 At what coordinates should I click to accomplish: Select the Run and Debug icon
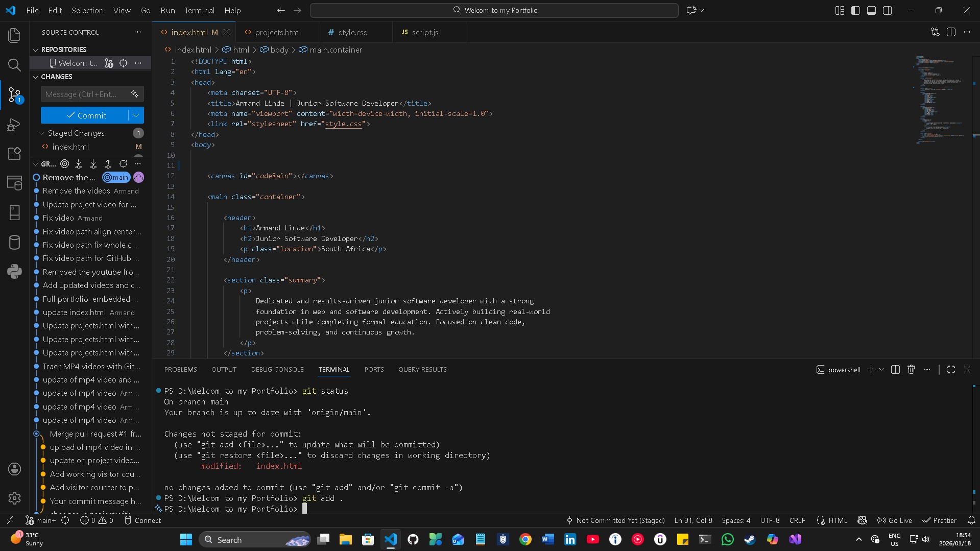point(14,125)
